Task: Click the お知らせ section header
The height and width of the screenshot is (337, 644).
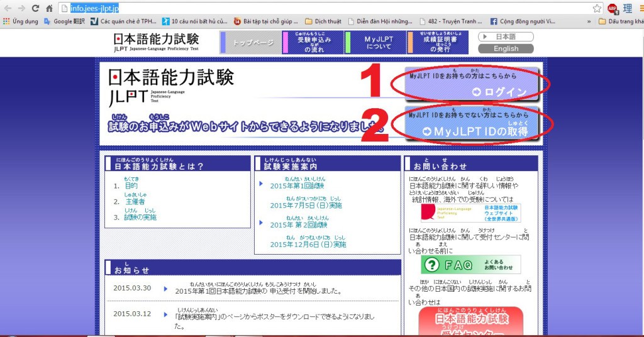Action: click(253, 267)
